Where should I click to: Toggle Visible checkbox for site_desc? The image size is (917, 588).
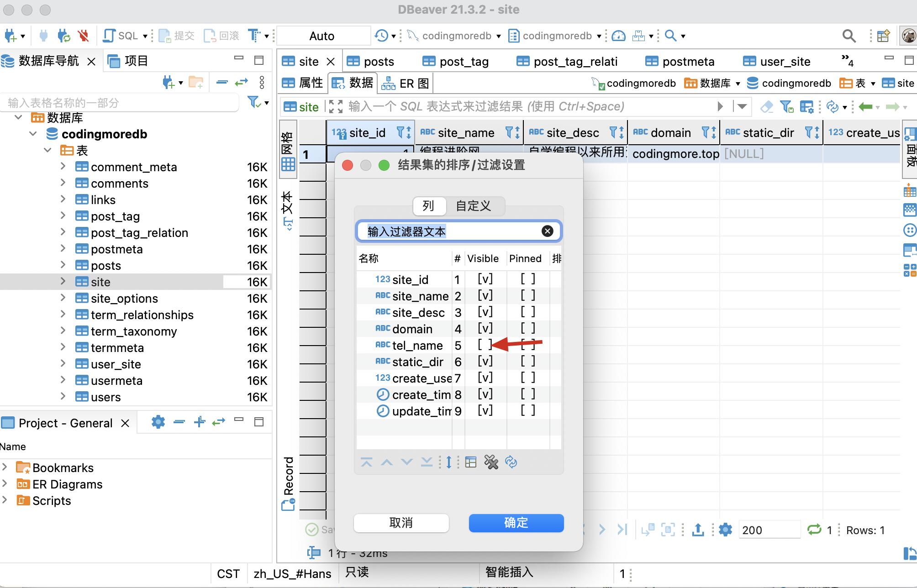(485, 312)
